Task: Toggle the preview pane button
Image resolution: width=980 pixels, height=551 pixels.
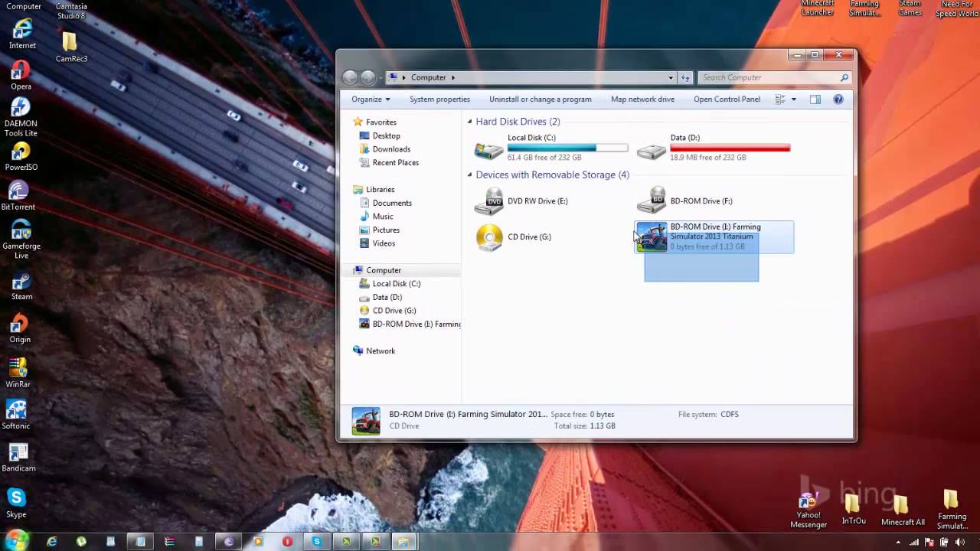Action: [x=815, y=99]
